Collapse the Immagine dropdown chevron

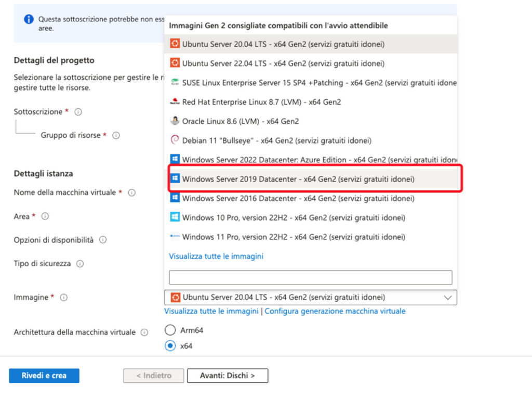[x=448, y=297]
